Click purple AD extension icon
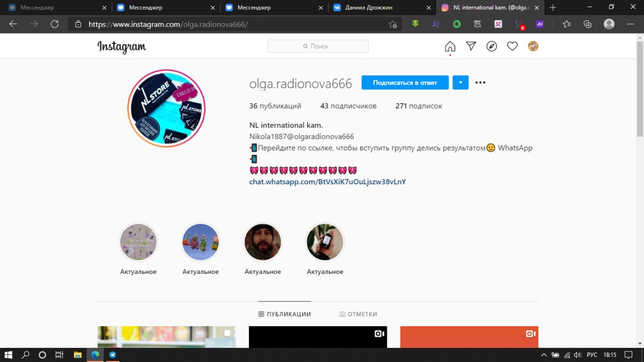Screen dimensions: 644x362 coord(540,24)
